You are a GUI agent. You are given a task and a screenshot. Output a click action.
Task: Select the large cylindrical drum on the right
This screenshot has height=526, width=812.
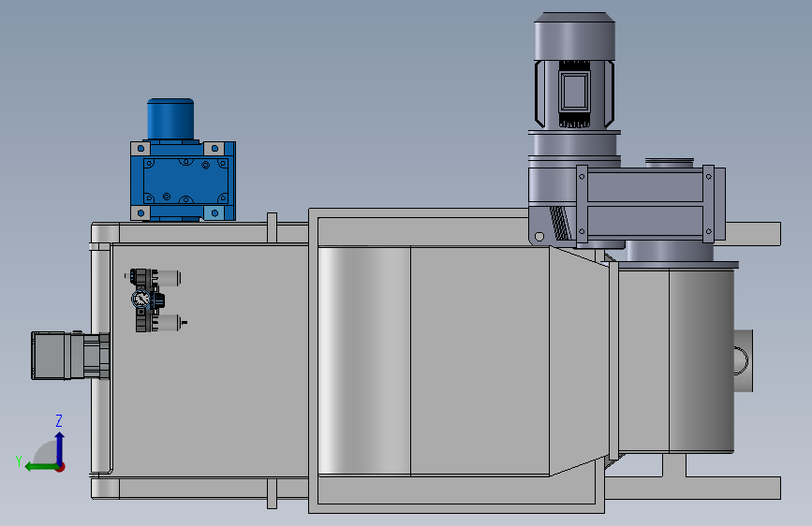tap(676, 359)
